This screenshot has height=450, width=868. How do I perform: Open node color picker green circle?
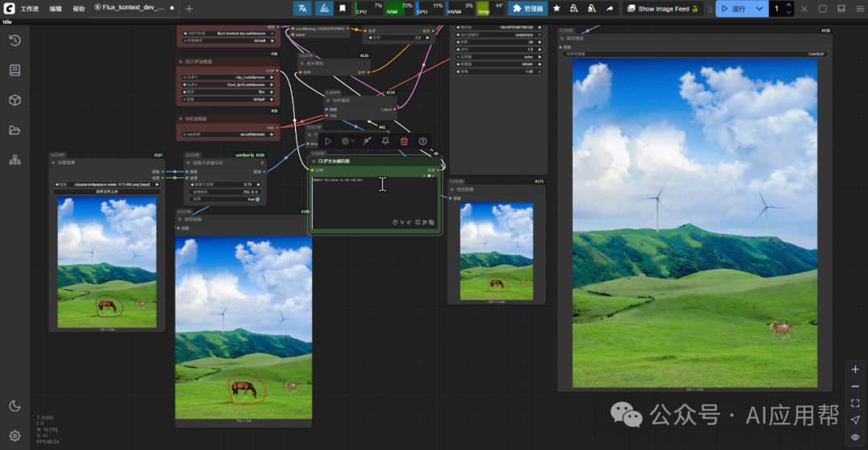coord(346,141)
